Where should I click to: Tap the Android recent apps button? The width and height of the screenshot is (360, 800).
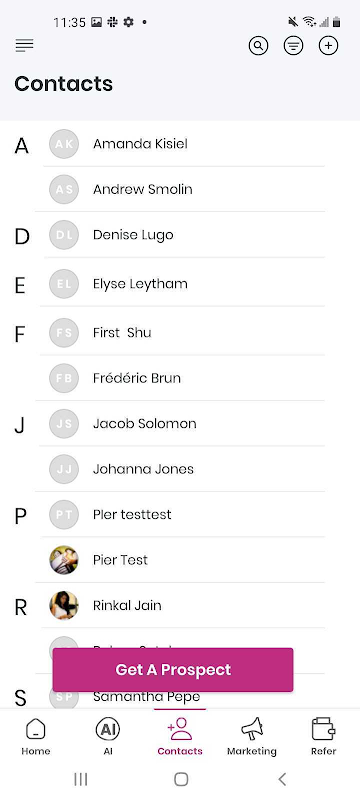click(x=81, y=779)
